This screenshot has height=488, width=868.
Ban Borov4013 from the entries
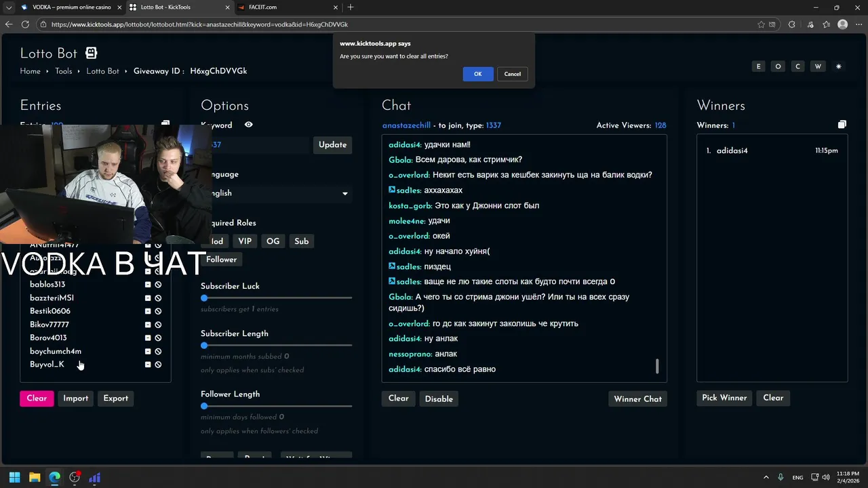[158, 338]
